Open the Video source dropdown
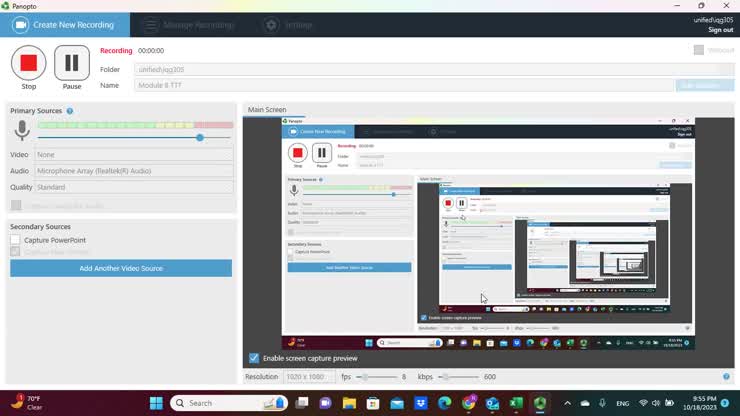The width and height of the screenshot is (740, 416). [134, 155]
